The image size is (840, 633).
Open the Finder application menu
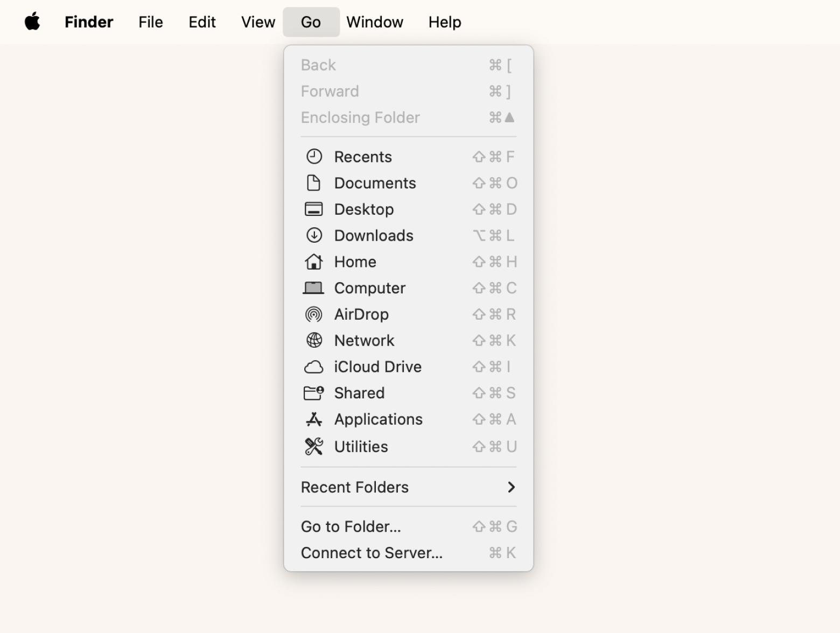pyautogui.click(x=89, y=22)
